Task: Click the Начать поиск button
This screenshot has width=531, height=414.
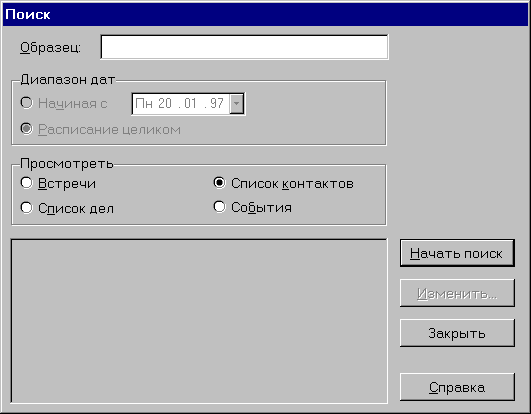Action: click(x=457, y=253)
